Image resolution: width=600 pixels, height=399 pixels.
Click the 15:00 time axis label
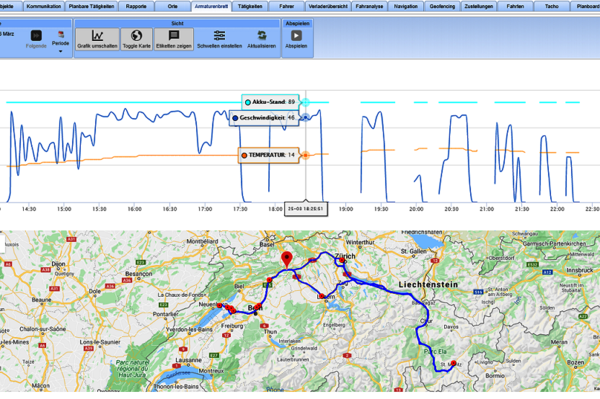pos(64,209)
